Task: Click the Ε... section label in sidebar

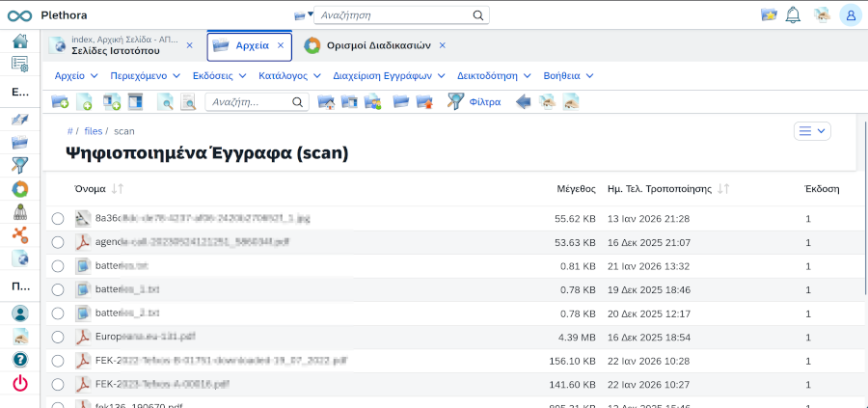Action: pos(20,92)
